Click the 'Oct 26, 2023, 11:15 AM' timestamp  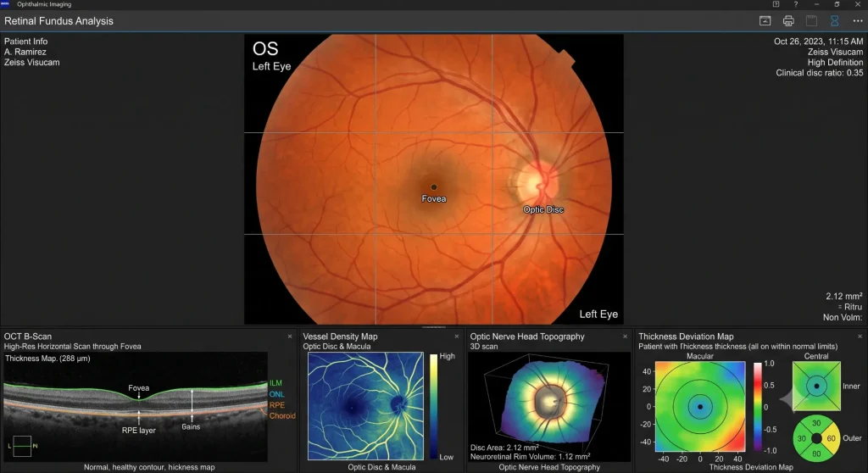coord(818,41)
